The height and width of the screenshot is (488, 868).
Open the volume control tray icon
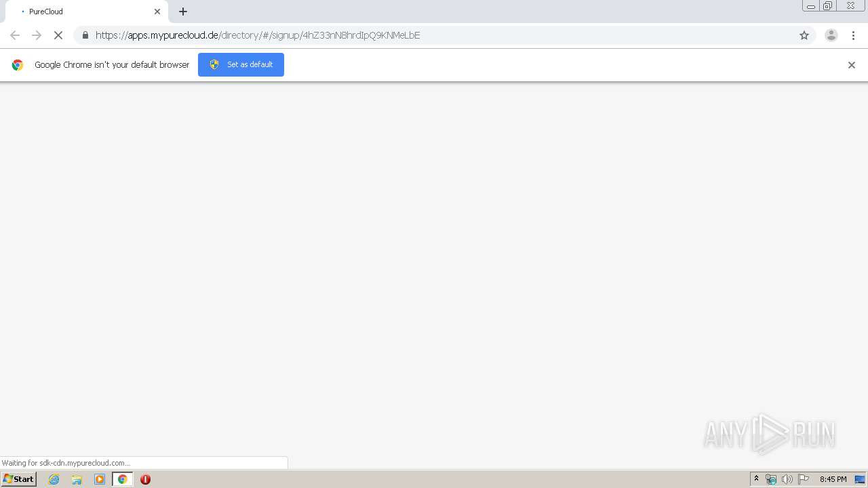coord(787,479)
